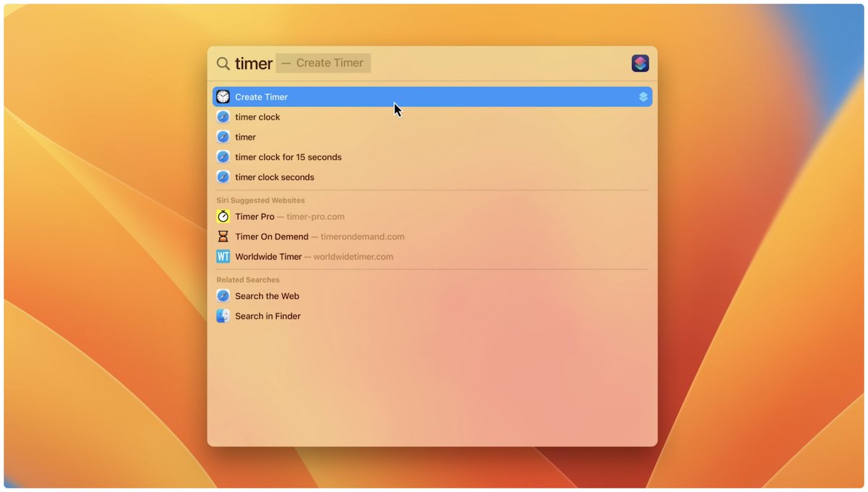
Task: Click the Worldwide Timer WT icon
Action: point(223,257)
